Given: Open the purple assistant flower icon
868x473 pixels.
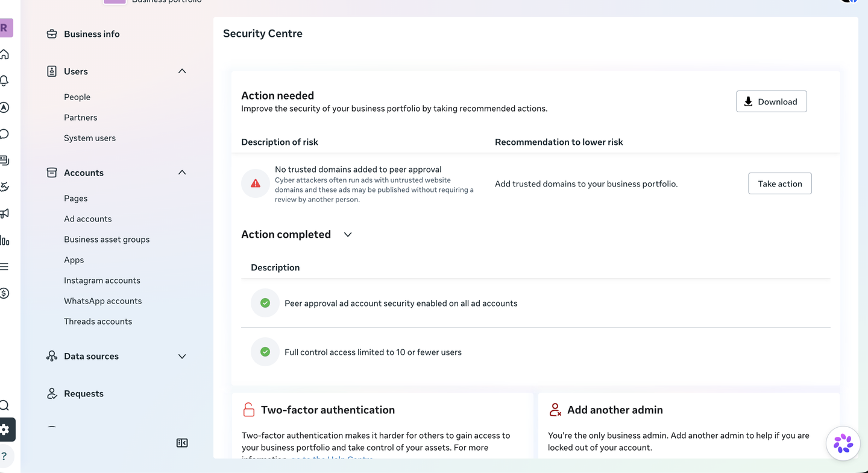Looking at the screenshot, I should 843,443.
